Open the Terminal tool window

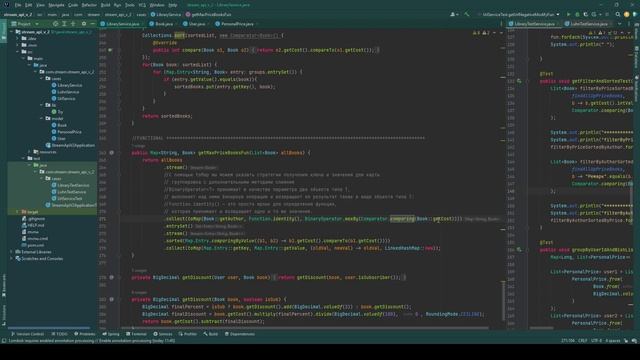137,334
